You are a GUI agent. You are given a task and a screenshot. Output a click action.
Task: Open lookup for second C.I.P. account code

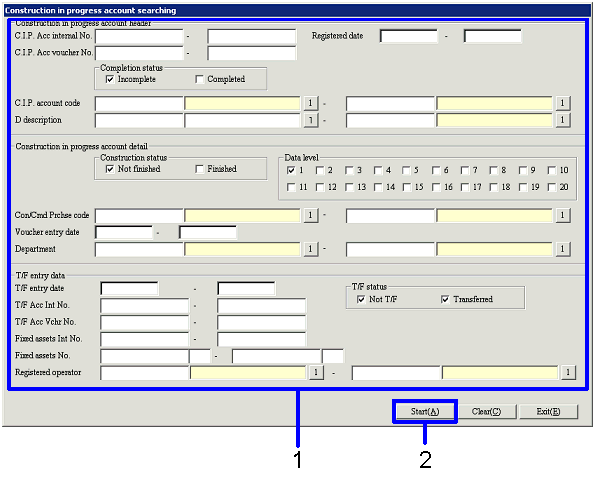coord(563,103)
